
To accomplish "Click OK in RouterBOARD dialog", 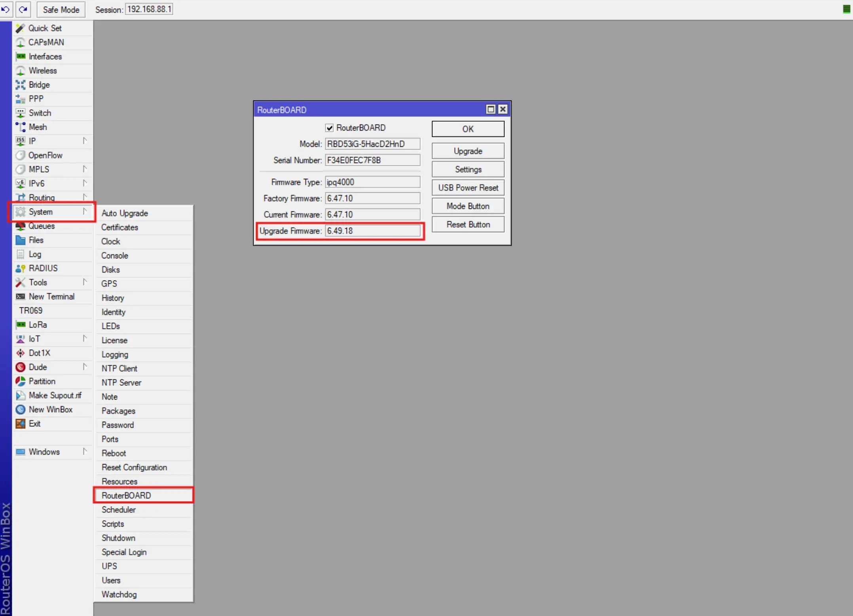I will click(x=468, y=129).
